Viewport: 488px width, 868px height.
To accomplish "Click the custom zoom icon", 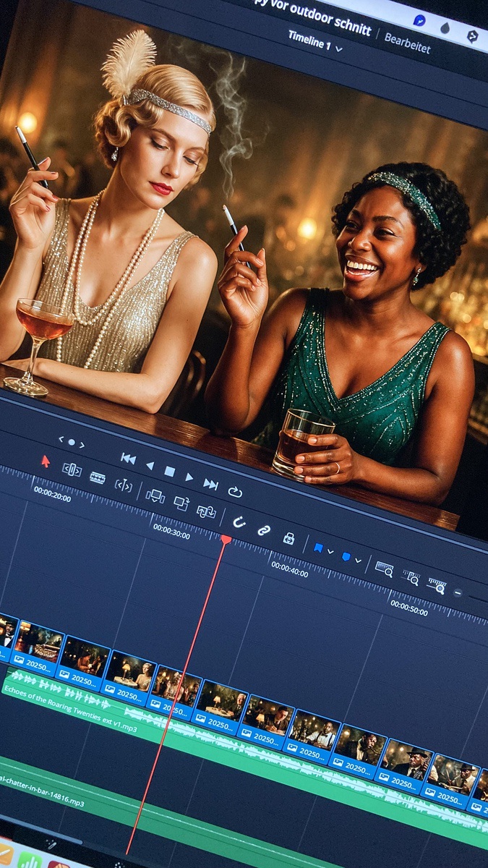I will [x=437, y=585].
